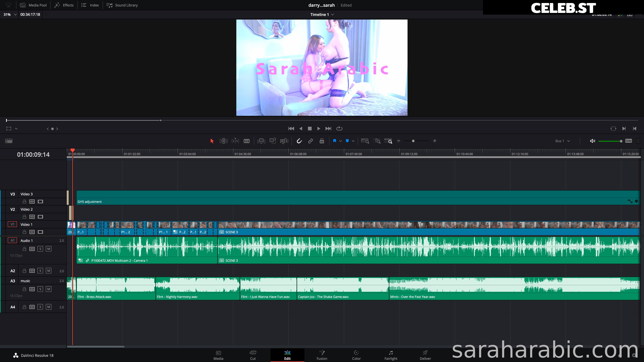Zoom out timeline with minus icon
The image size is (644, 362).
[x=399, y=141]
